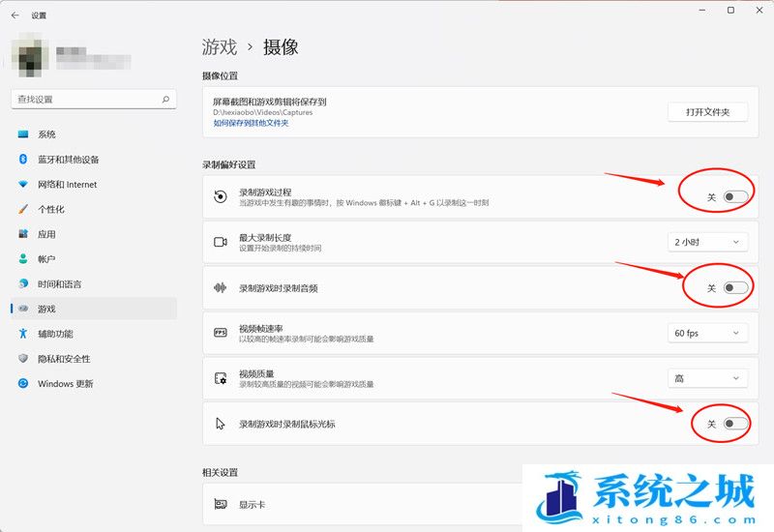Click the user profile avatar
This screenshot has width=774, height=532.
coord(30,55)
